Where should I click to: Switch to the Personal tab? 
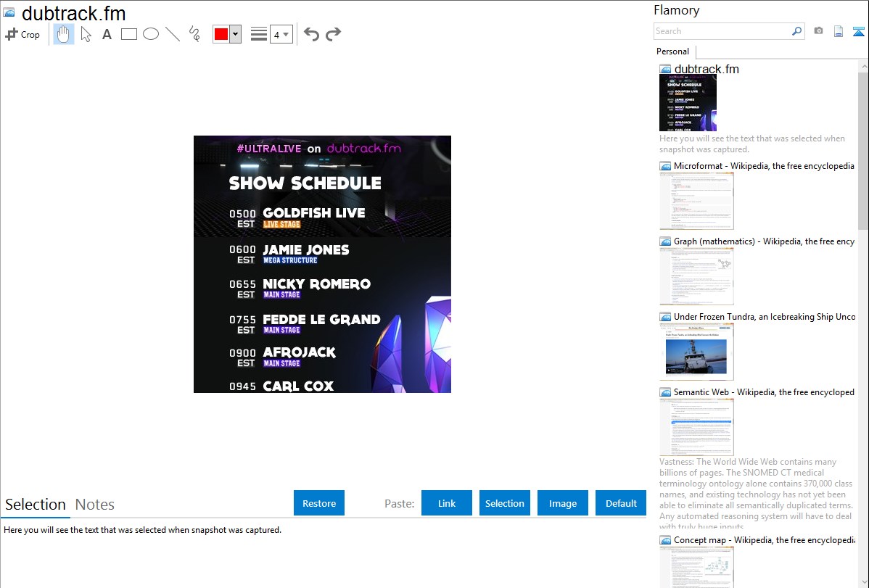pos(673,51)
